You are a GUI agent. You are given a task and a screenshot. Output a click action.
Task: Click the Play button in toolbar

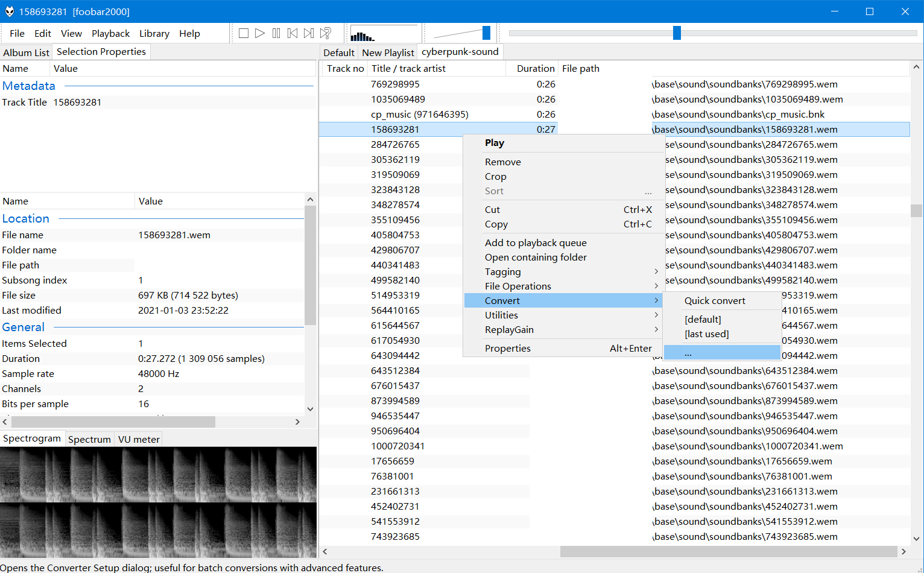pos(260,33)
